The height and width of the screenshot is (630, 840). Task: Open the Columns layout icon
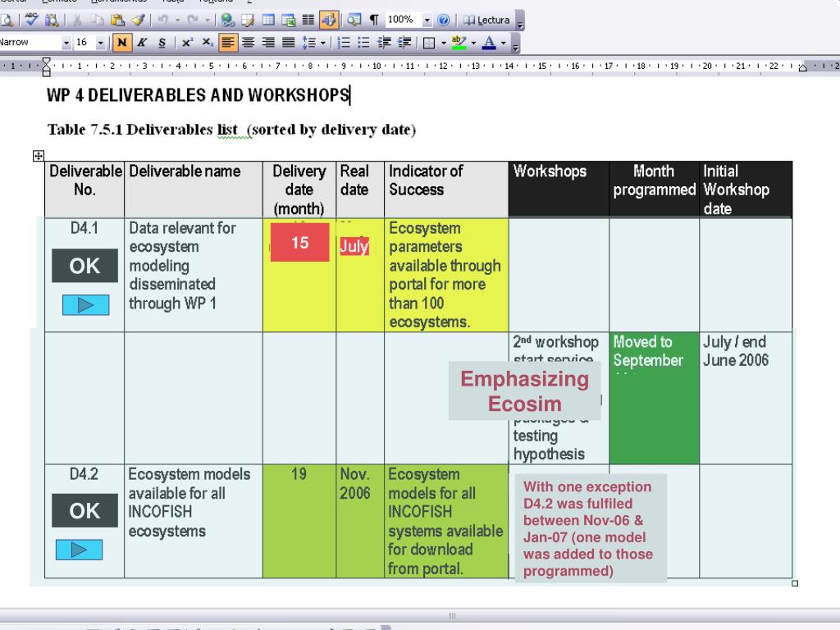pos(308,21)
